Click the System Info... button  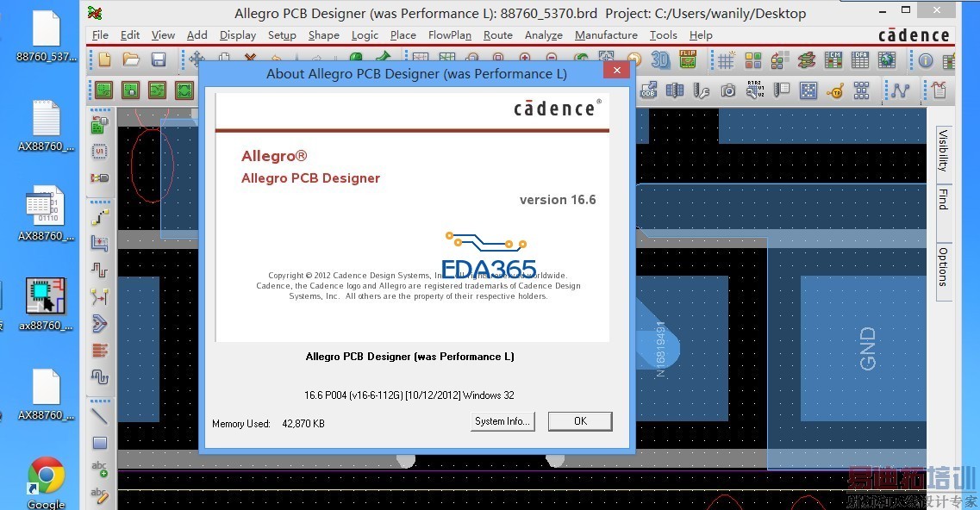click(x=502, y=421)
